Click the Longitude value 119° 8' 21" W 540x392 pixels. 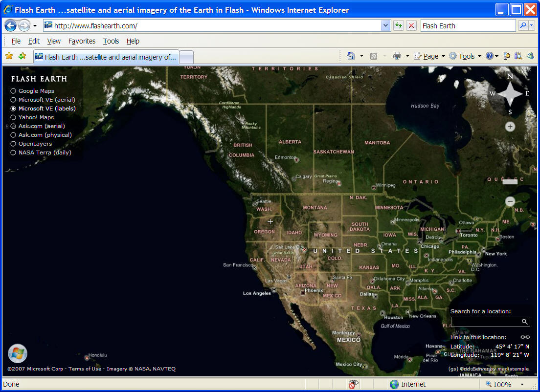pyautogui.click(x=510, y=355)
